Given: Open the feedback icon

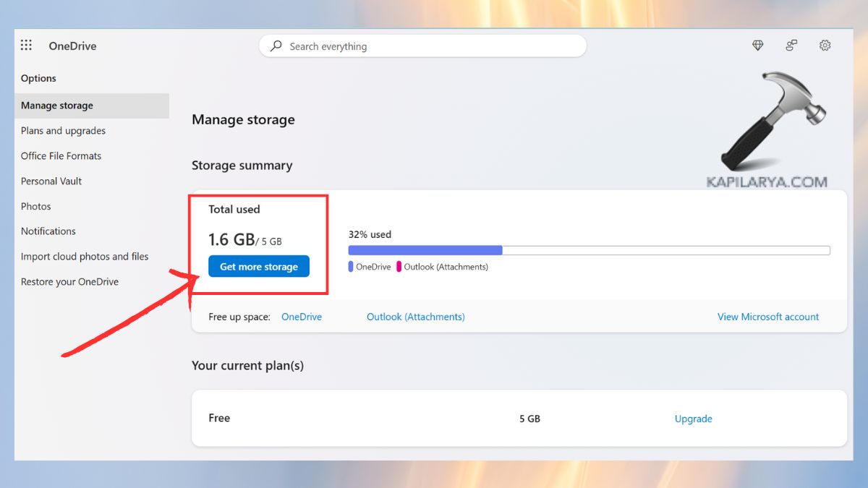Looking at the screenshot, I should pyautogui.click(x=791, y=45).
